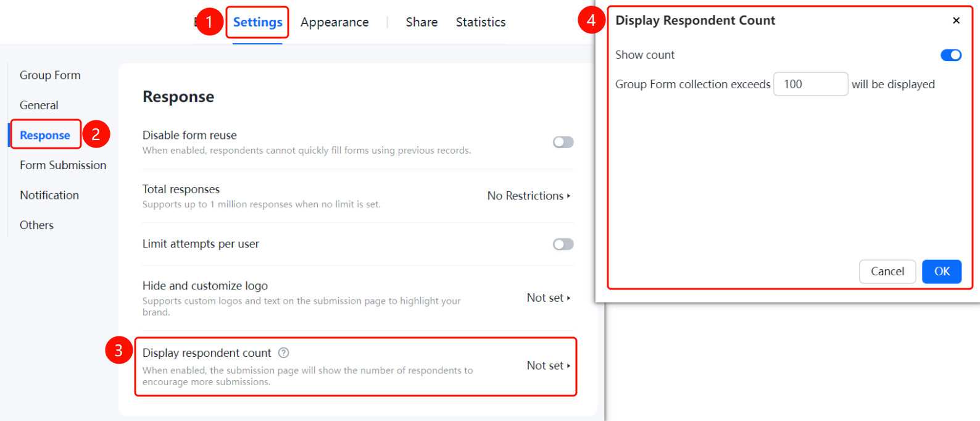Open General settings section
980x421 pixels.
[x=39, y=105]
